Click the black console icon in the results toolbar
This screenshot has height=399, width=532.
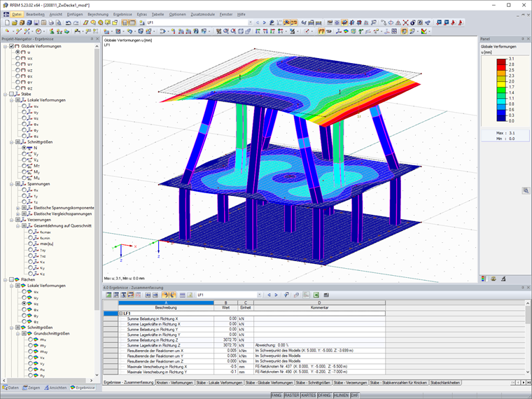point(326,295)
